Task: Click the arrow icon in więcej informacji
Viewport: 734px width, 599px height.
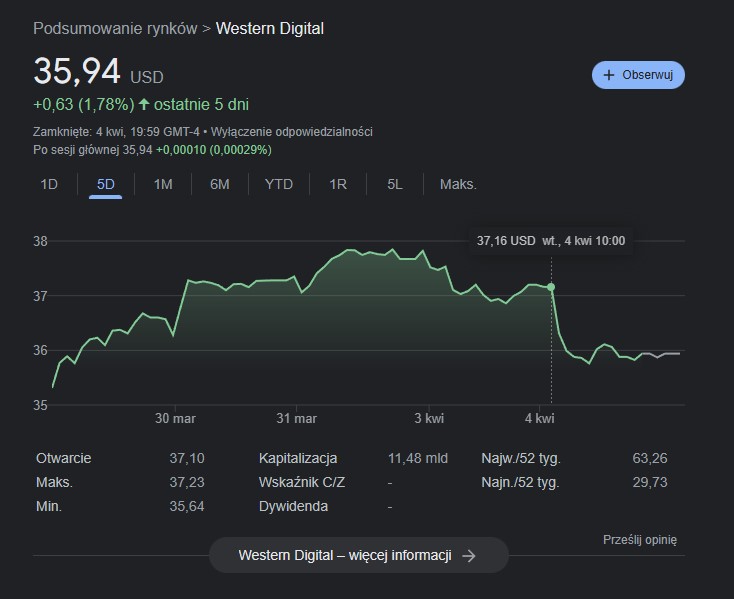Action: (x=469, y=556)
